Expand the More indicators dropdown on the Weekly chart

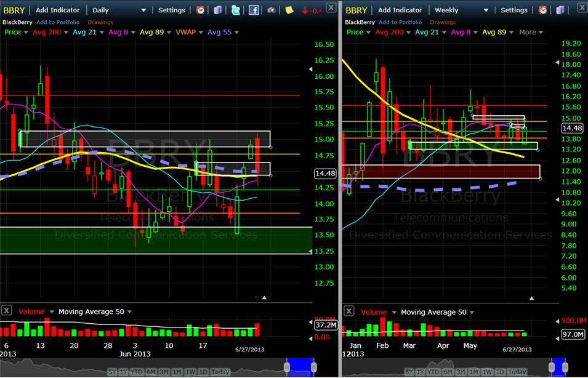coord(531,32)
